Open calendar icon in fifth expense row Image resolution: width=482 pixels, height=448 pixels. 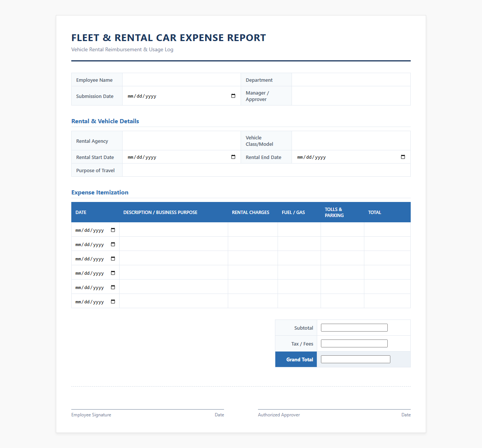pyautogui.click(x=113, y=287)
